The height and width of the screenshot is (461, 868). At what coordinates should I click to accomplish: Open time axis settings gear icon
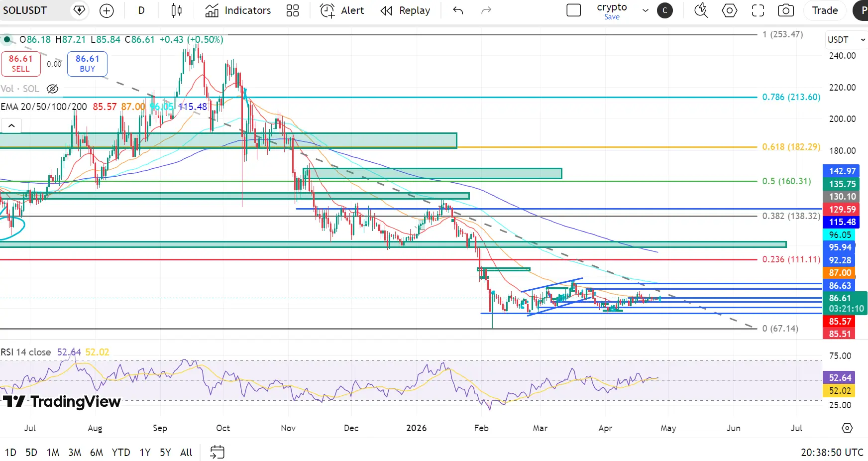[x=847, y=428]
